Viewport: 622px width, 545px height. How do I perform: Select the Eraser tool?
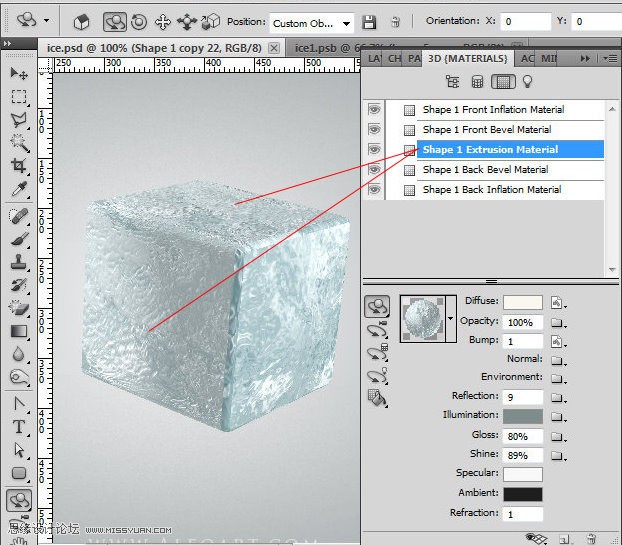[19, 308]
